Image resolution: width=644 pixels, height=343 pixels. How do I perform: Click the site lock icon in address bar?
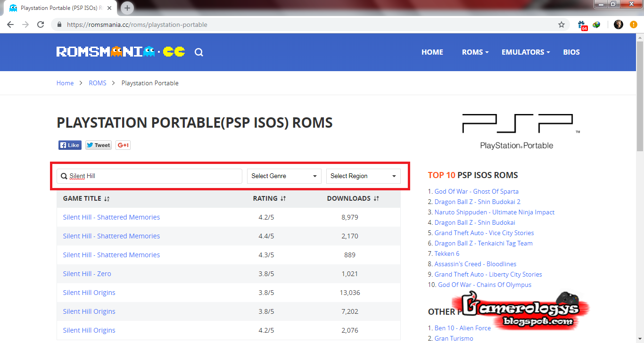coord(59,24)
